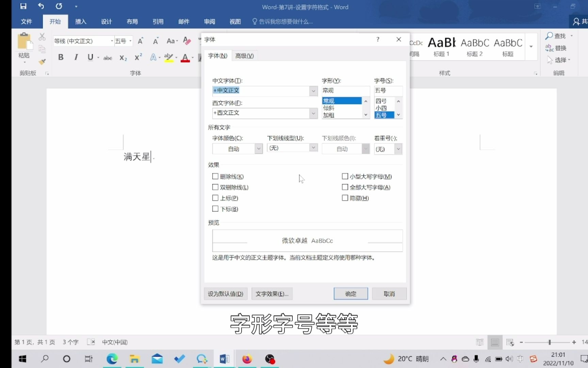Expand the styles gallery more arrow
This screenshot has width=588, height=368.
pyautogui.click(x=531, y=47)
